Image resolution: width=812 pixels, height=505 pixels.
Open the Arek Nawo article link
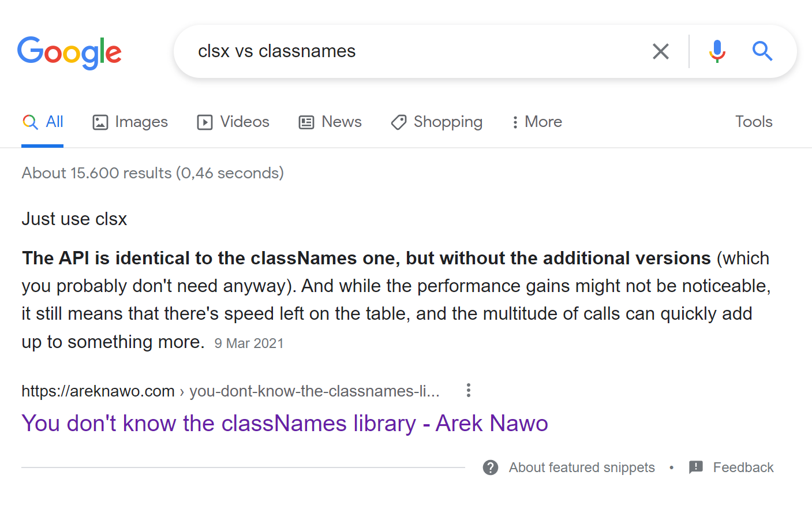(285, 423)
